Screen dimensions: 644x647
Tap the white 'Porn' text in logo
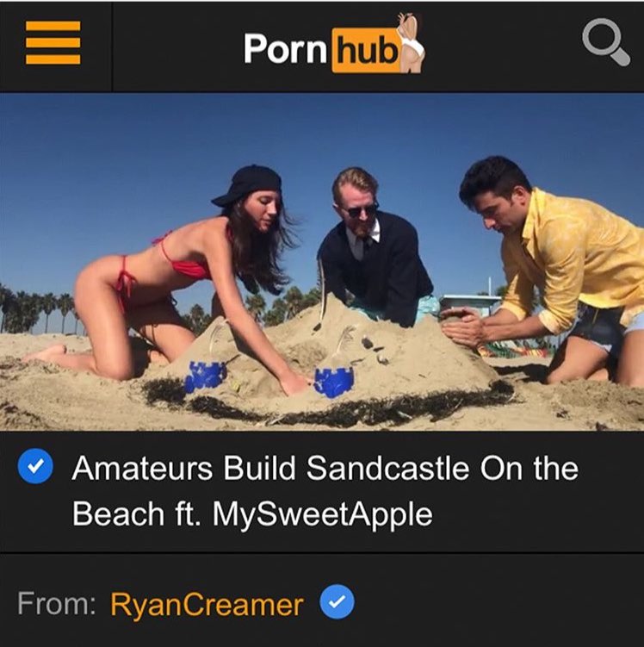click(285, 49)
